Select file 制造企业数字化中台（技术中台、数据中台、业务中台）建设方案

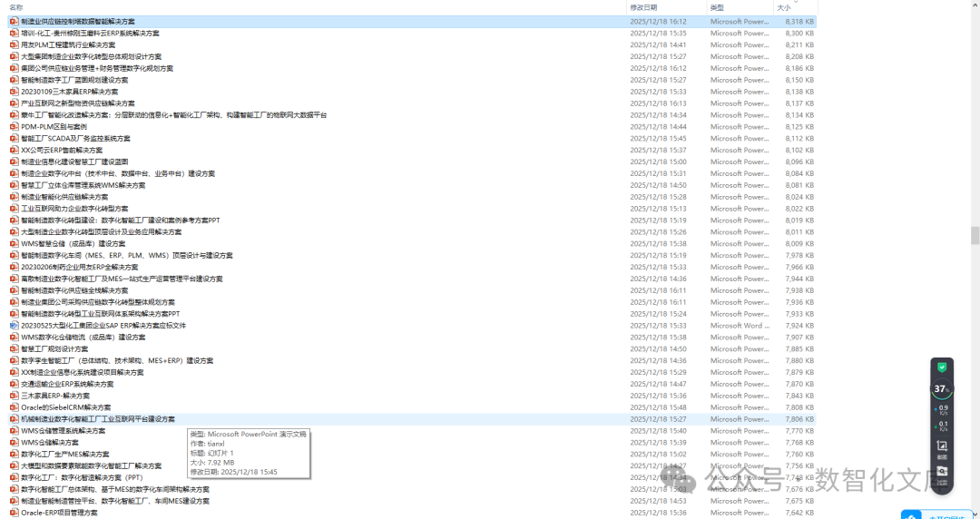[x=117, y=174]
